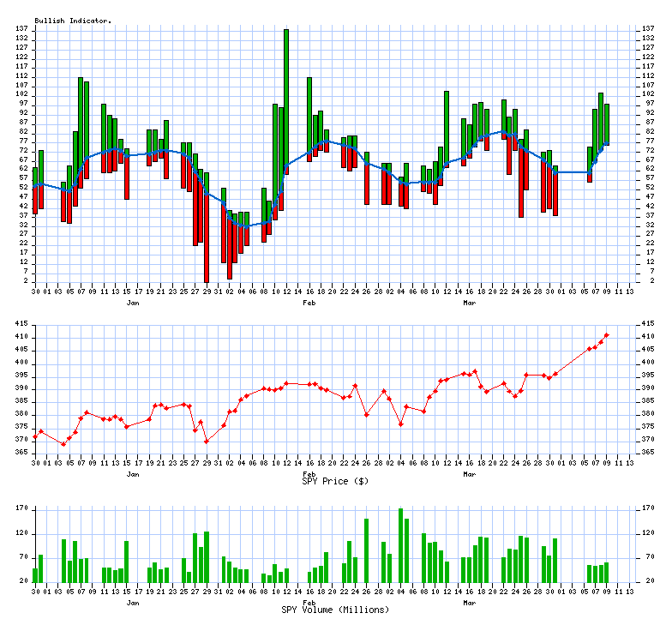
Task: Click the flat blue average line segment near the right end
Action: pos(573,172)
